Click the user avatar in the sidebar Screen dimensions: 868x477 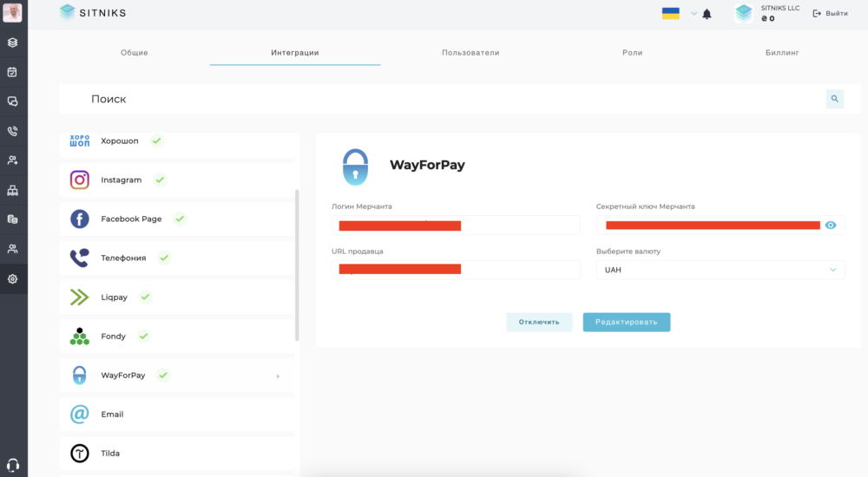click(12, 12)
